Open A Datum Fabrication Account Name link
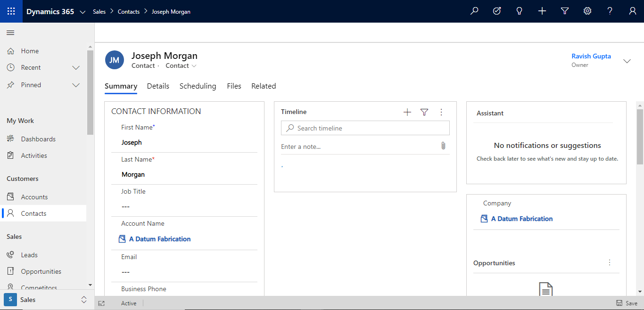644x310 pixels. point(160,239)
